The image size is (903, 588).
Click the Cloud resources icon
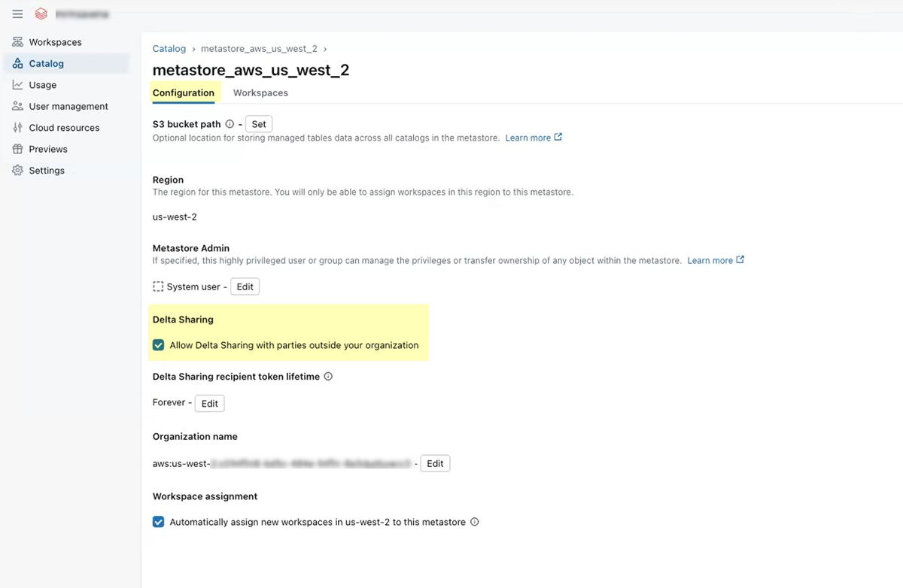click(17, 128)
